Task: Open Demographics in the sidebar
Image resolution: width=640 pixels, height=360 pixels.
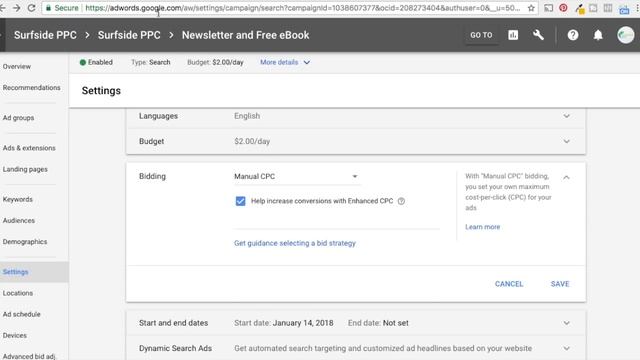Action: [25, 242]
